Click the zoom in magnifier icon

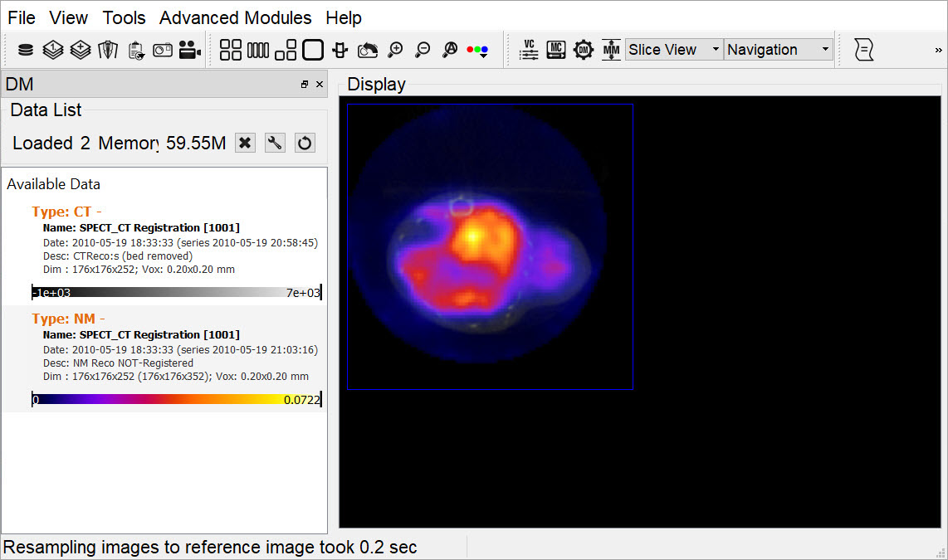[395, 51]
